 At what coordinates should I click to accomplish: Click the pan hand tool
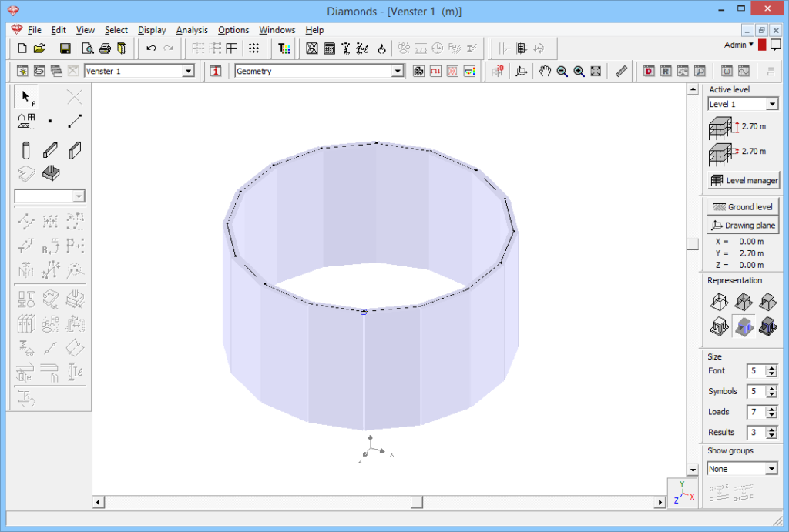545,72
